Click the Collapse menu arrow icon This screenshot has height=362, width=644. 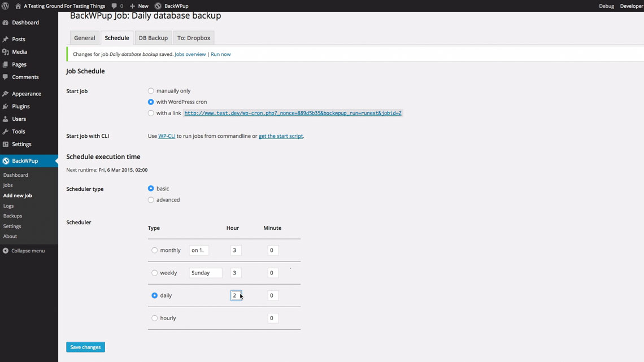[x=5, y=251]
